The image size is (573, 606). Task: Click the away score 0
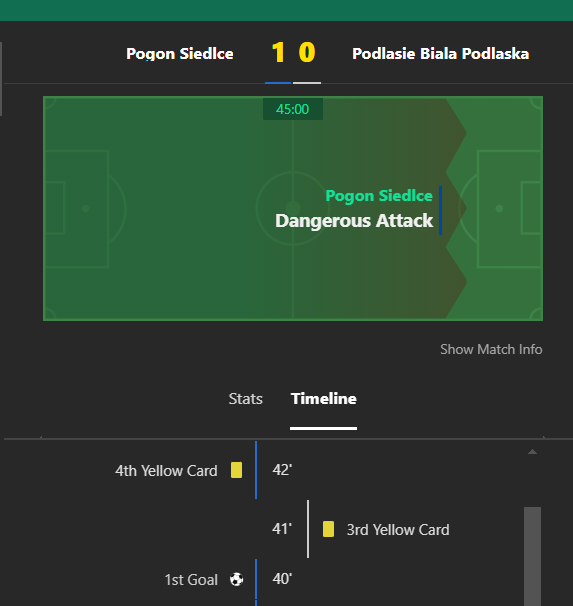coord(307,53)
